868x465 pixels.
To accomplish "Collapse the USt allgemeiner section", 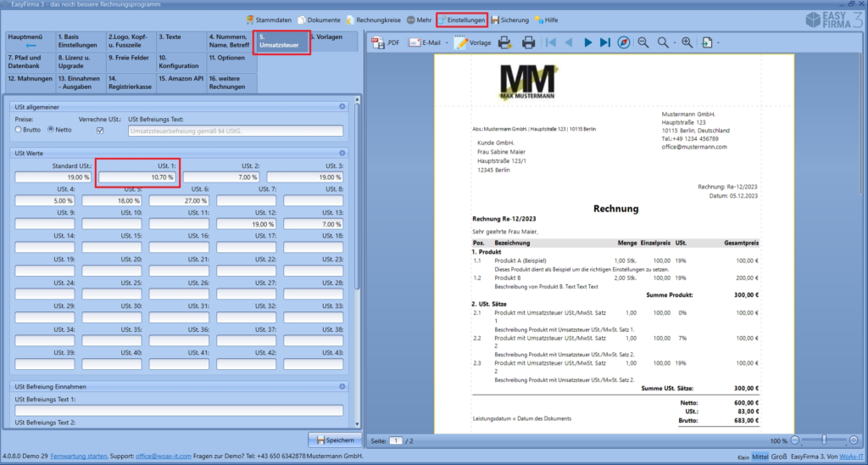I will (x=342, y=107).
